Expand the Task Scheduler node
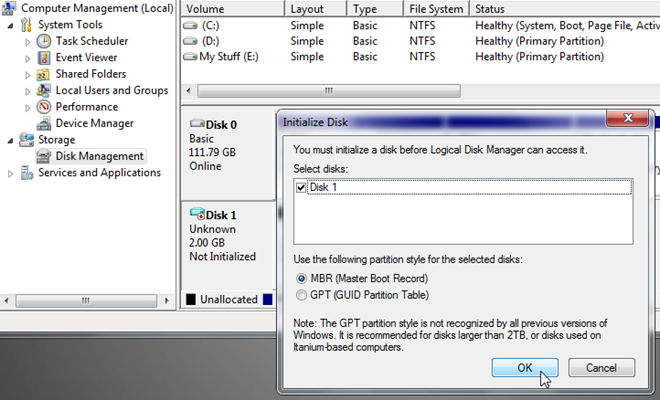 (28, 42)
